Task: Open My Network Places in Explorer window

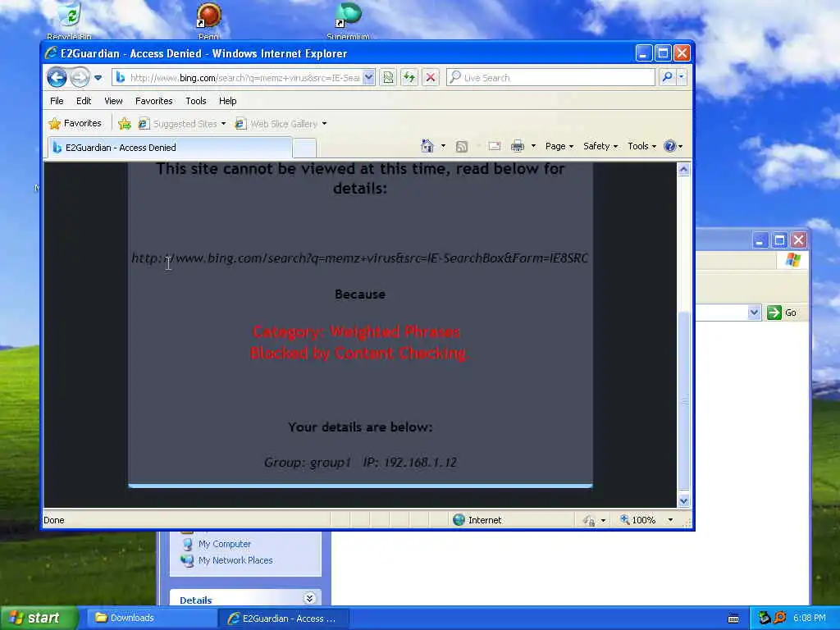Action: 235,560
